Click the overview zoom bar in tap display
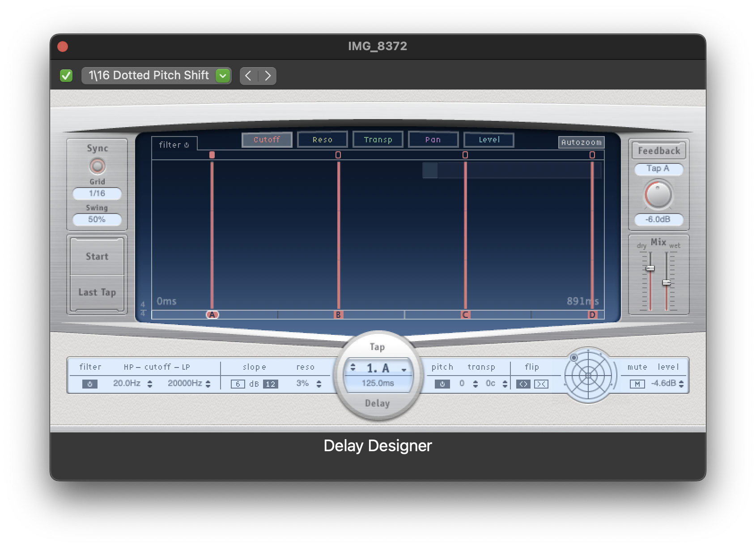This screenshot has height=547, width=756. click(x=512, y=171)
